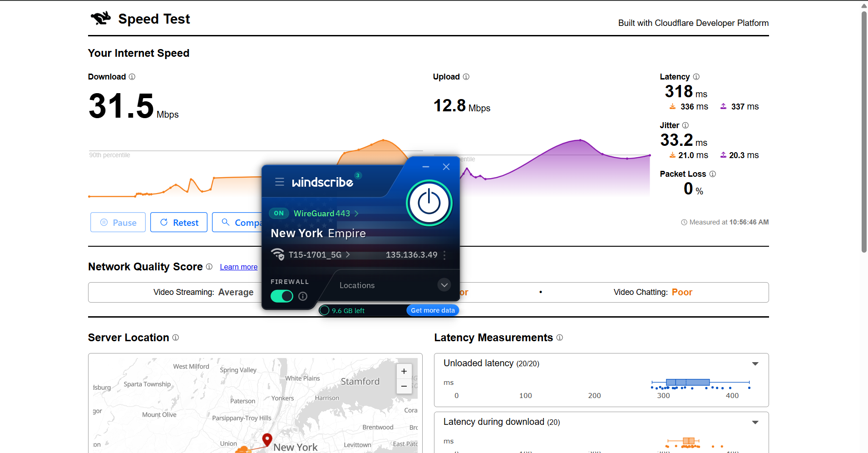The height and width of the screenshot is (453, 868).
Task: Zoom out on the server map
Action: 404,386
